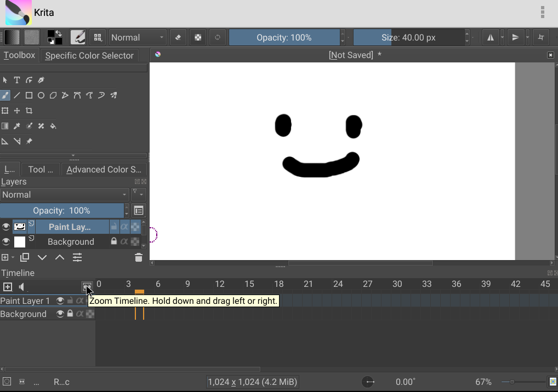Select the Rectangle shape tool
The height and width of the screenshot is (392, 558).
click(29, 95)
